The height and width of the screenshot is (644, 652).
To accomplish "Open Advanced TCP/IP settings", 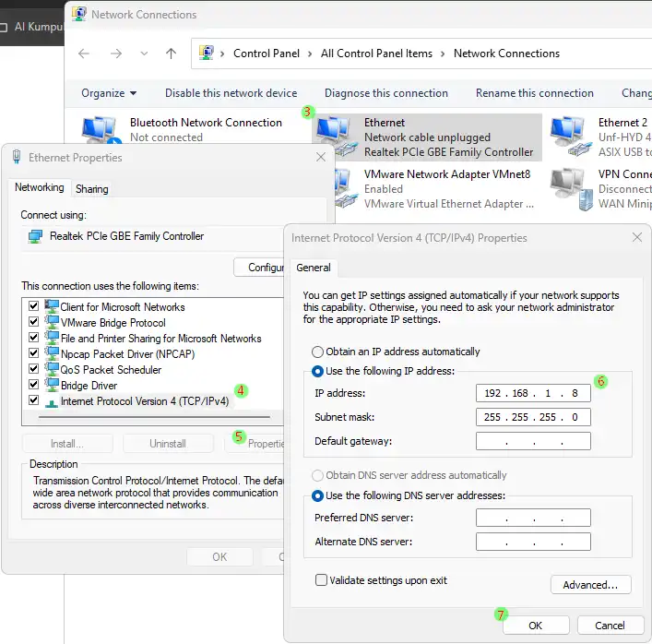I will (x=590, y=585).
